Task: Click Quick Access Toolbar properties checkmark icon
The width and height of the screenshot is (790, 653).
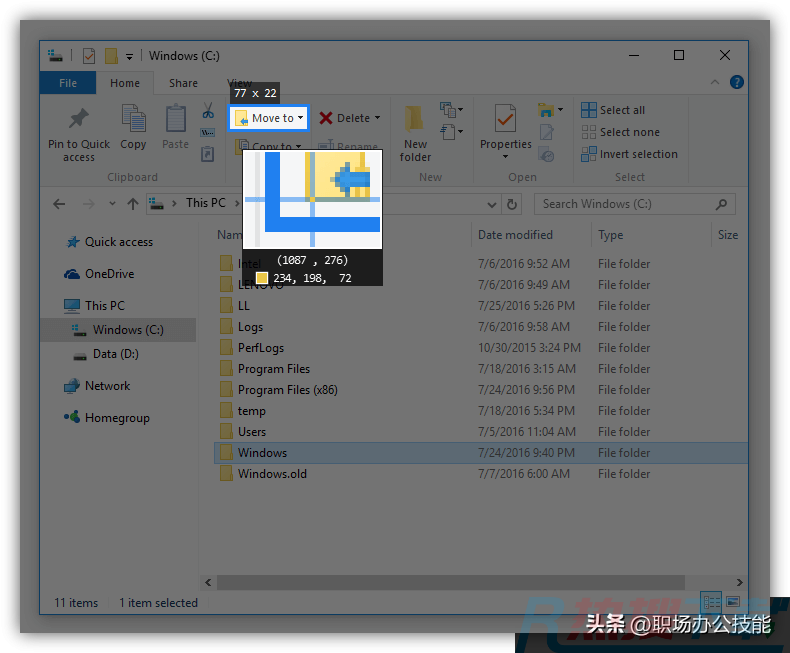Action: pyautogui.click(x=89, y=56)
